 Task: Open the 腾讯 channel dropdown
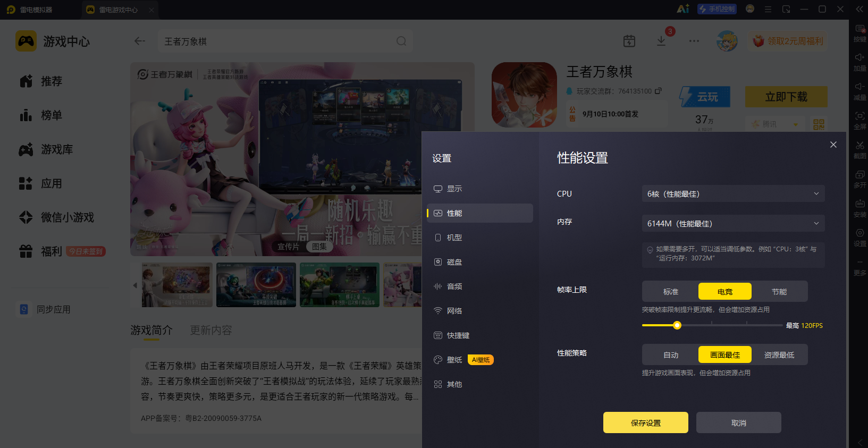tap(776, 124)
